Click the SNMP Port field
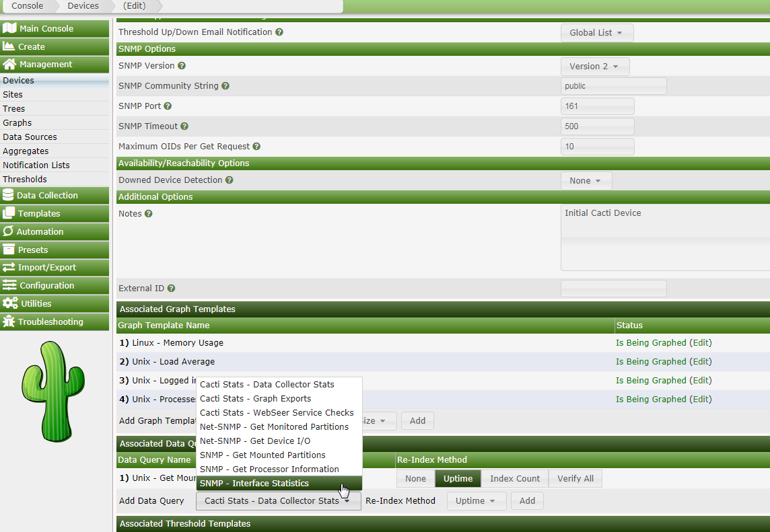The image size is (770, 532). click(x=598, y=106)
